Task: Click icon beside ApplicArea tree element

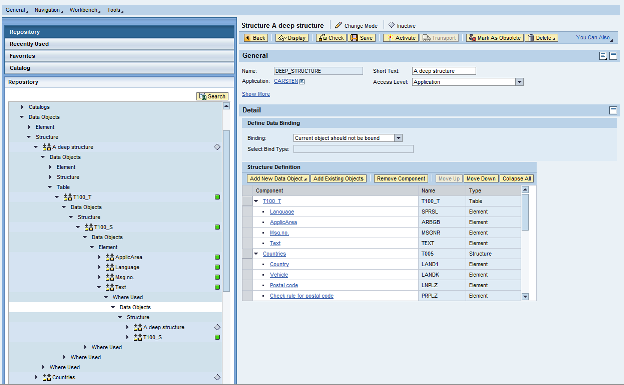Action: pyautogui.click(x=110, y=257)
